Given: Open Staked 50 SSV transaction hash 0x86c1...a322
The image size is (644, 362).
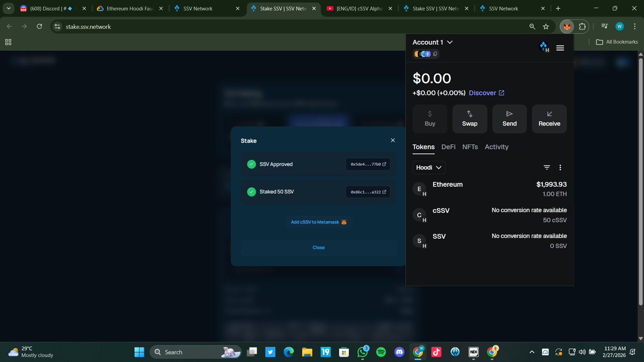Looking at the screenshot, I should coord(368,191).
